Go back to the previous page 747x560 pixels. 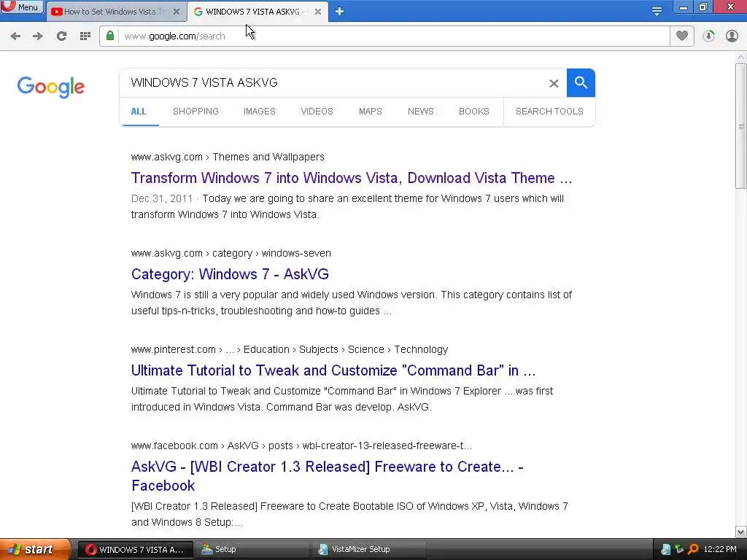[x=15, y=36]
